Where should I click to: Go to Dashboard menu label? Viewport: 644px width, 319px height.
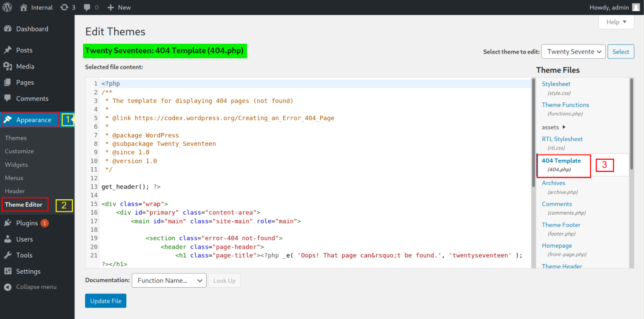32,29
